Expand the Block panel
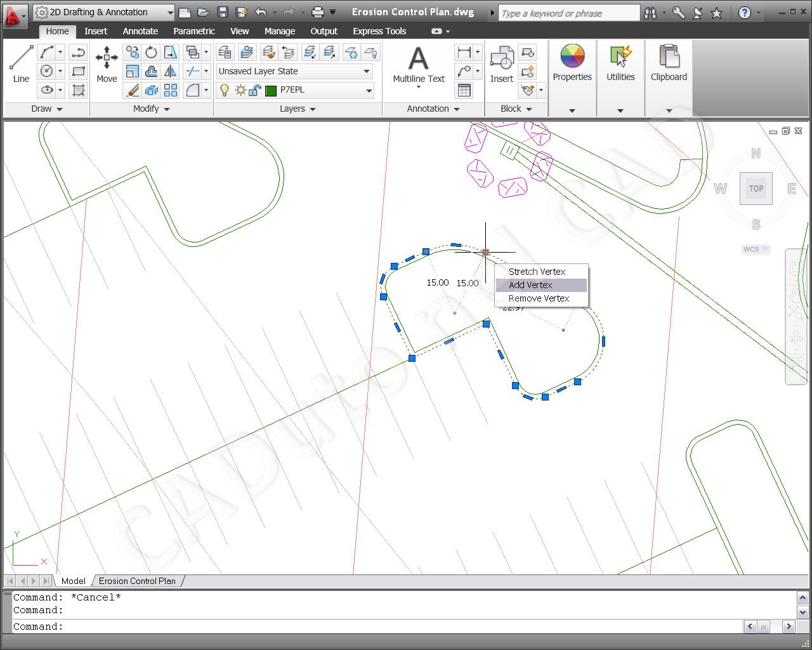This screenshot has width=812, height=650. [516, 109]
